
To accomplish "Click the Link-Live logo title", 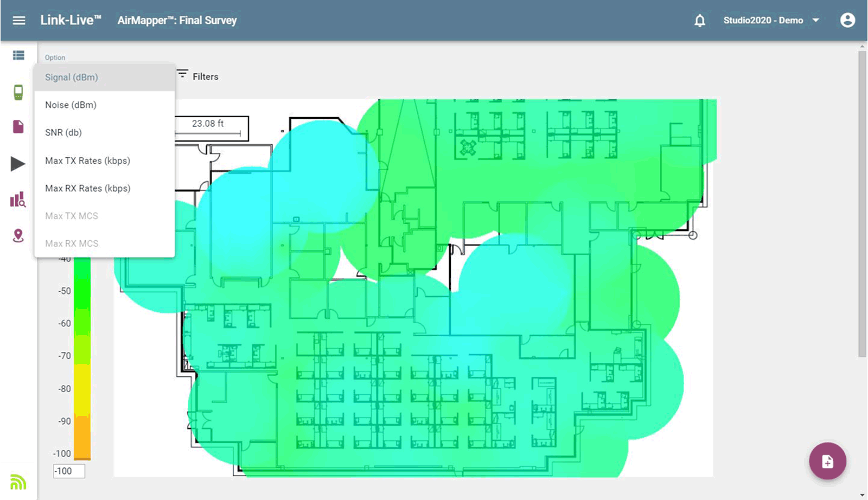I will point(71,20).
